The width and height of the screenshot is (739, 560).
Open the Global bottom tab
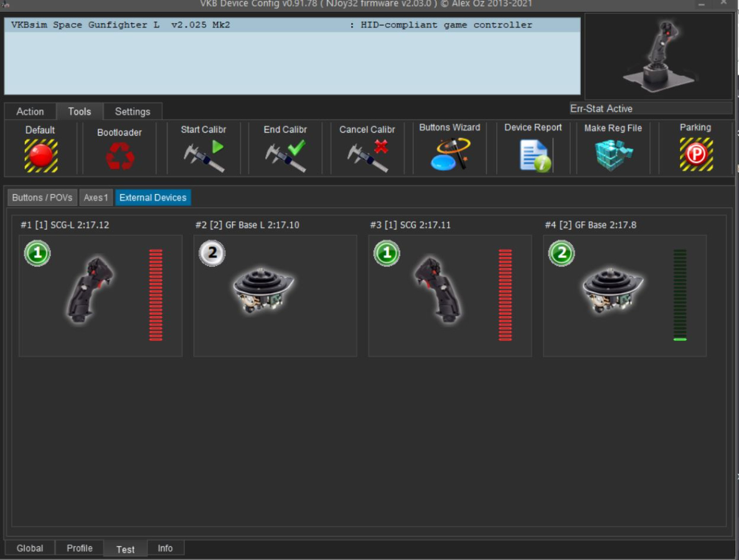30,548
